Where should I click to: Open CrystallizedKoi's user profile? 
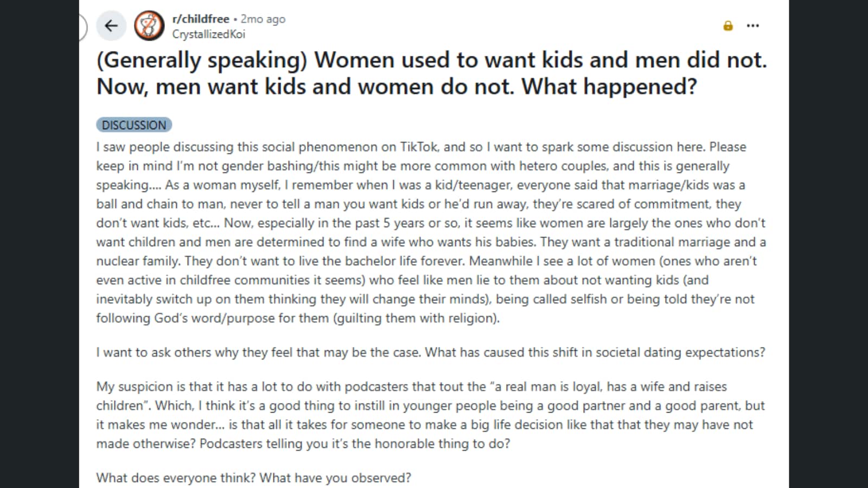(x=208, y=34)
